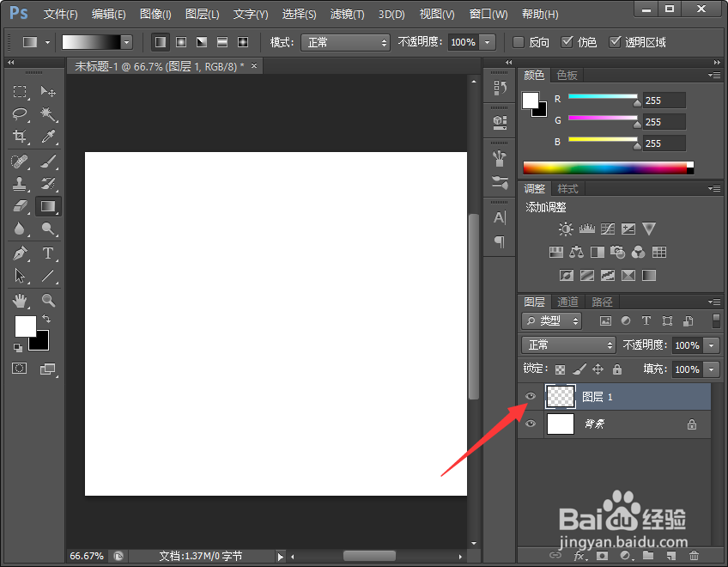This screenshot has height=567, width=728.
Task: Select the Clone Stamp tool
Action: [20, 184]
